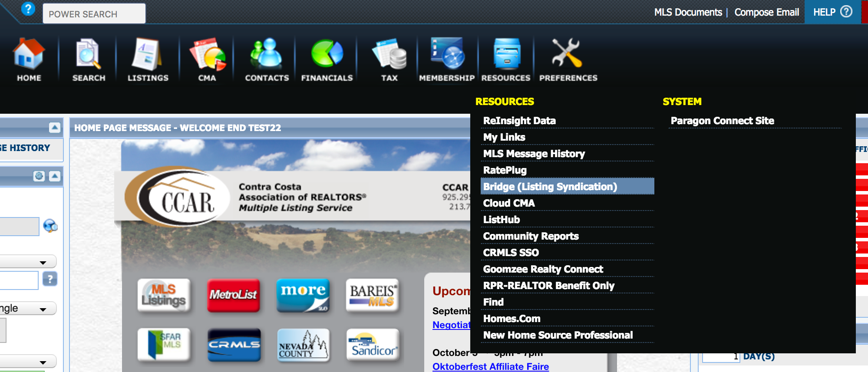The height and width of the screenshot is (372, 868).
Task: Click the CRMLS logo tile
Action: tap(234, 345)
